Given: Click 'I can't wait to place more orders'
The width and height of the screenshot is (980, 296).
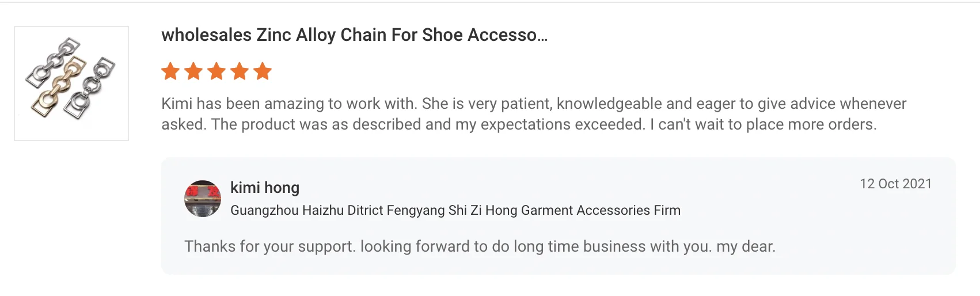Looking at the screenshot, I should click(763, 124).
